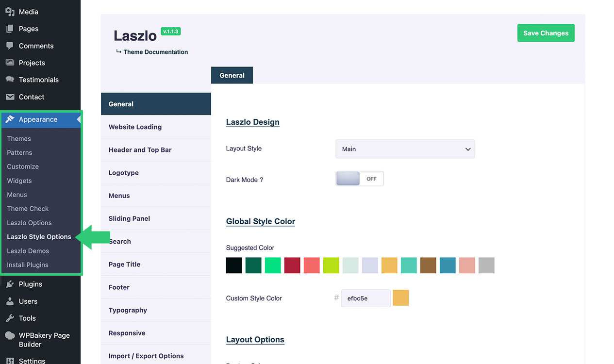Click the Projects image icon
This screenshot has height=364, width=614.
click(x=10, y=63)
